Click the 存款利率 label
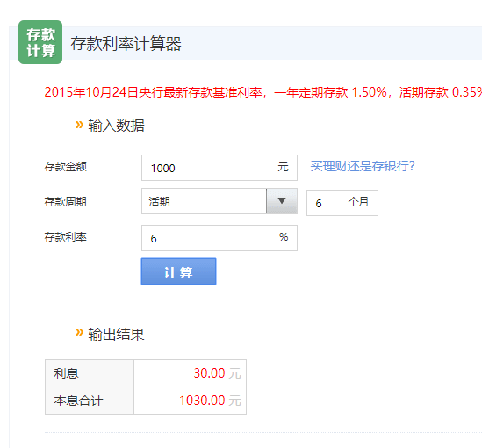This screenshot has height=448, width=482. click(66, 237)
